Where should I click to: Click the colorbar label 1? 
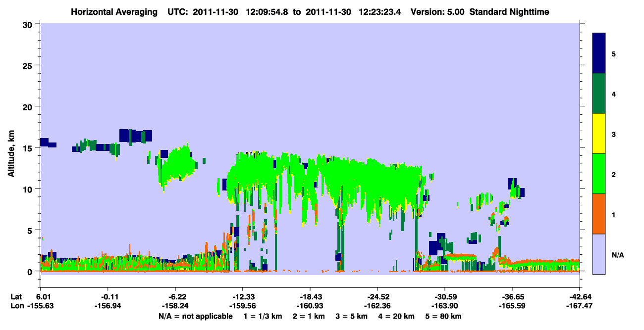tap(614, 214)
